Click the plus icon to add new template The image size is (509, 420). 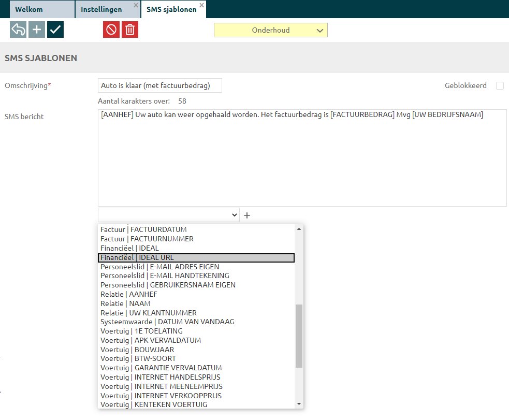[x=37, y=30]
